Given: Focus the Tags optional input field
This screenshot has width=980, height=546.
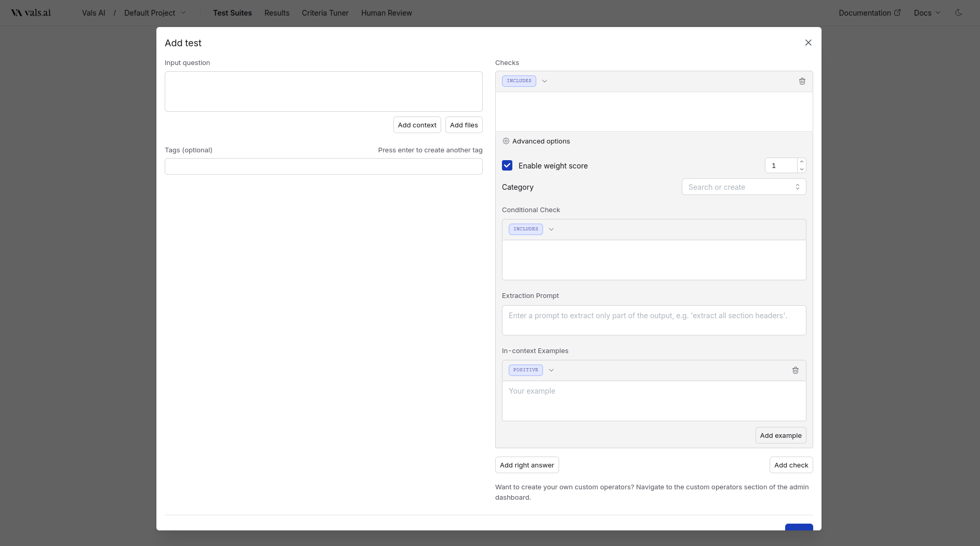Looking at the screenshot, I should pos(324,166).
